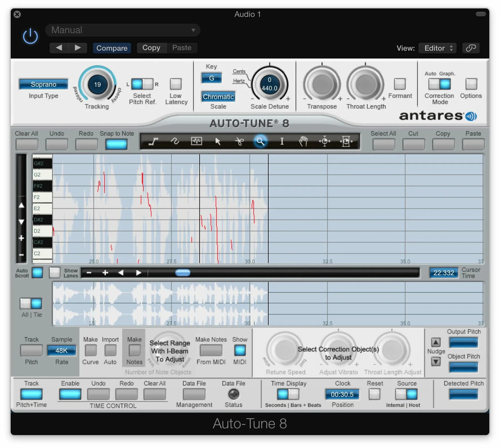Enable Show Lanes

55,272
